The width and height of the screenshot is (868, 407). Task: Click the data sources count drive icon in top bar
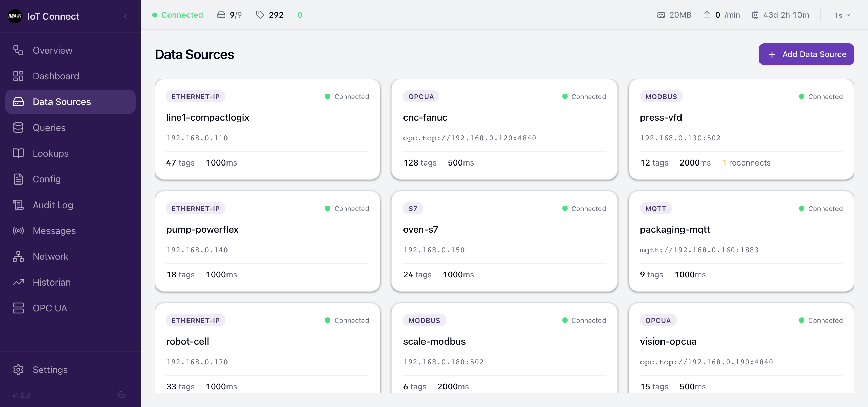pyautogui.click(x=221, y=15)
